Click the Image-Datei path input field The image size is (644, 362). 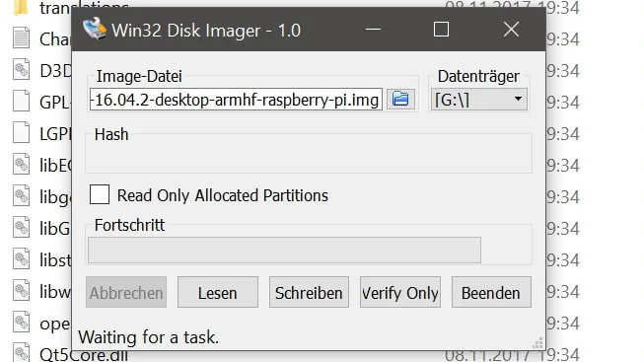click(x=236, y=99)
